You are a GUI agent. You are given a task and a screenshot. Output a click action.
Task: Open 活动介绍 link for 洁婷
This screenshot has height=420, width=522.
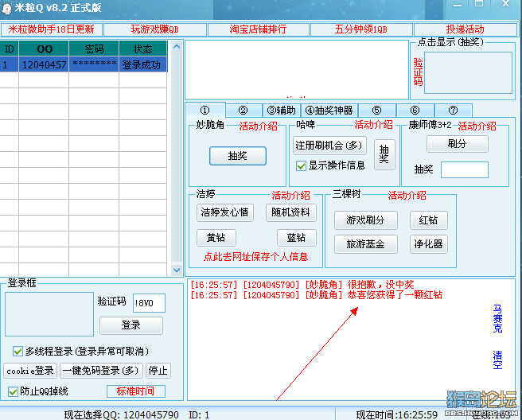(290, 196)
